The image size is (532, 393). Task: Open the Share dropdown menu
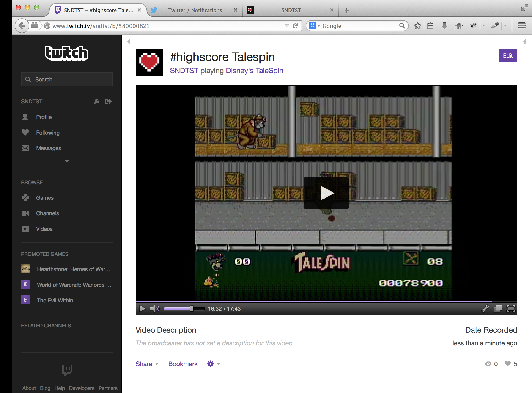click(147, 364)
